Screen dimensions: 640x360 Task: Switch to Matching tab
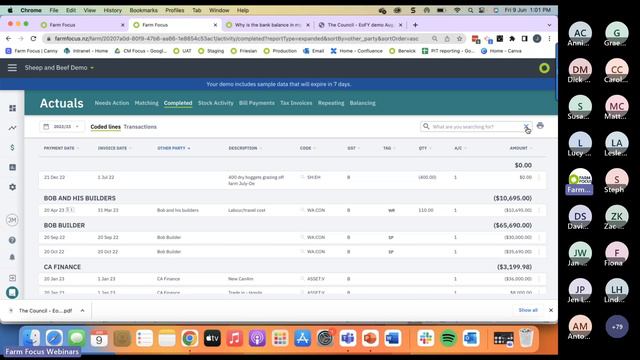[x=147, y=103]
